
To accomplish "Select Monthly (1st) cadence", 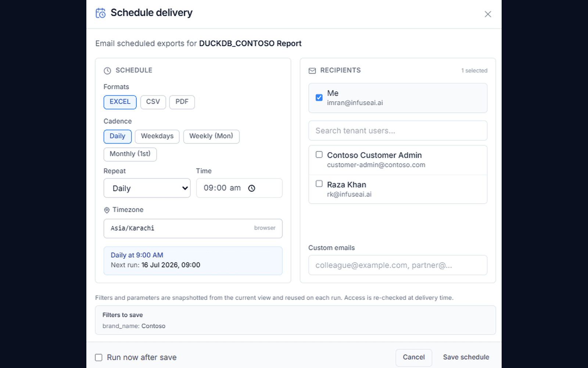I will 130,154.
